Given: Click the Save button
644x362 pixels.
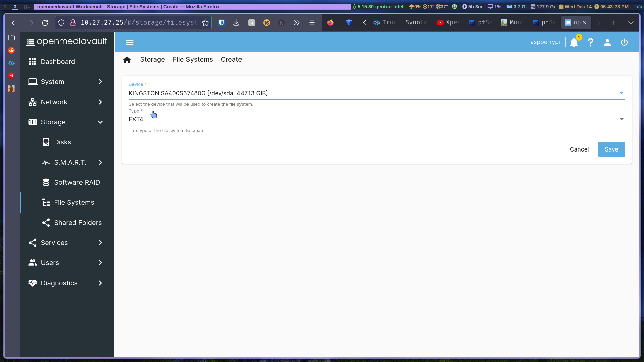Looking at the screenshot, I should (x=611, y=149).
